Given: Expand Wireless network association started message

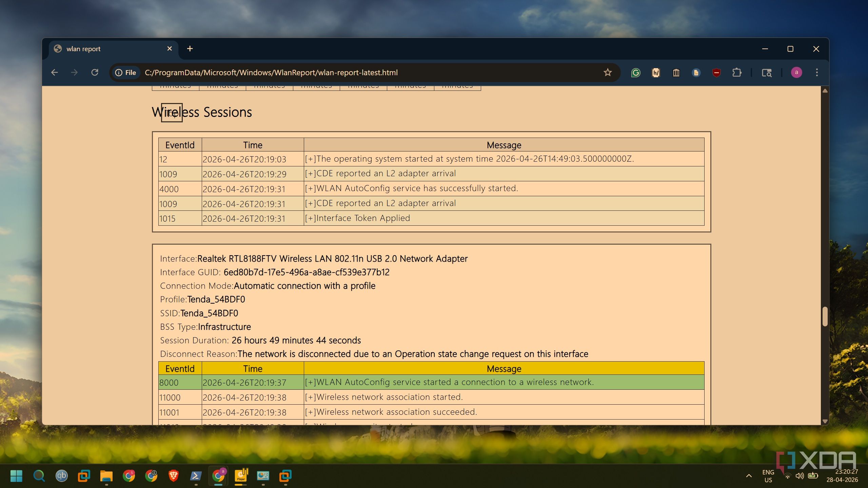Looking at the screenshot, I should [x=383, y=397].
